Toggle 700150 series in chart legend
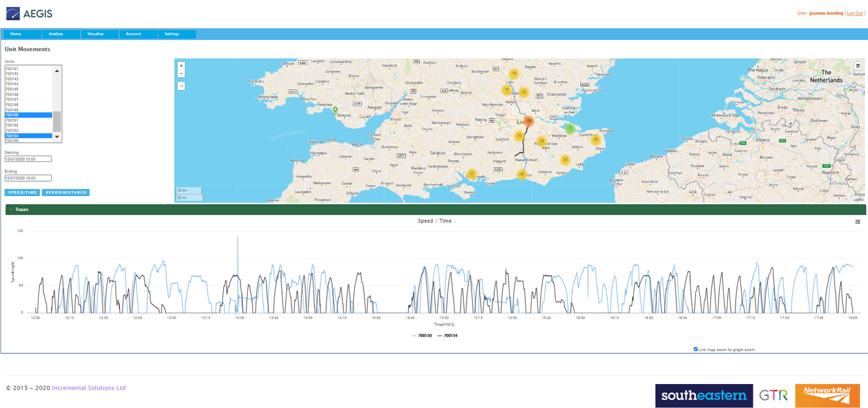The image size is (868, 408). [422, 336]
